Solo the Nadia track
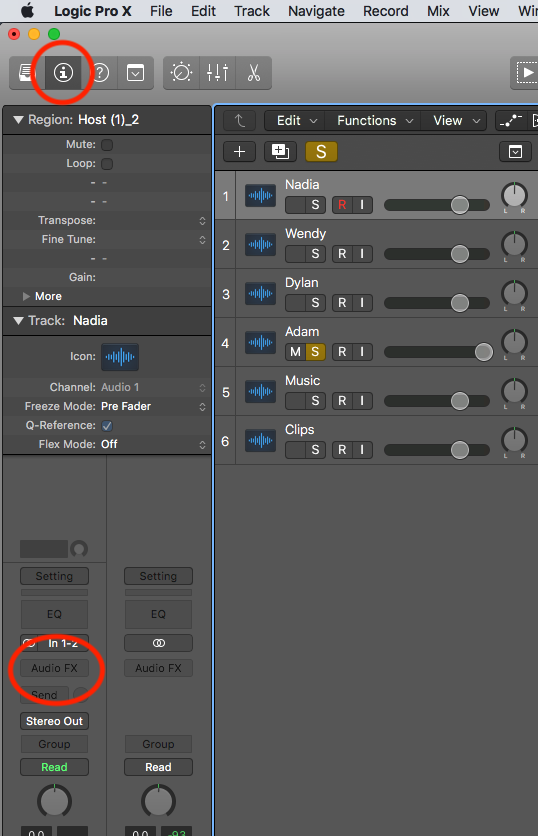This screenshot has height=836, width=538. click(x=315, y=205)
